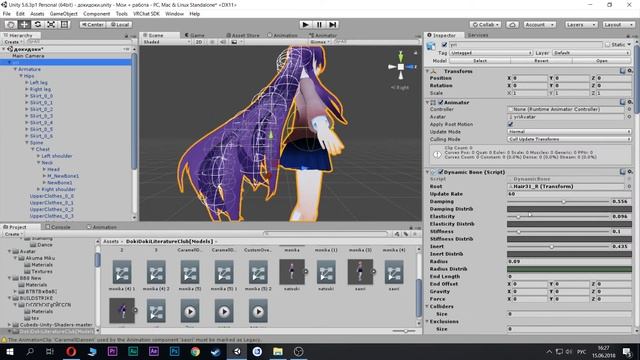Click the Open model button
The width and height of the screenshot is (640, 360).
click(x=602, y=61)
